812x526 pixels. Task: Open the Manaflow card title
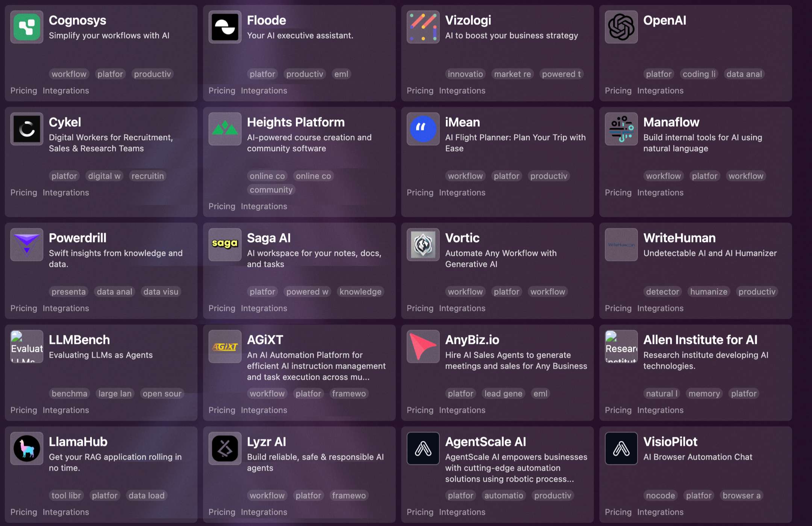(671, 122)
